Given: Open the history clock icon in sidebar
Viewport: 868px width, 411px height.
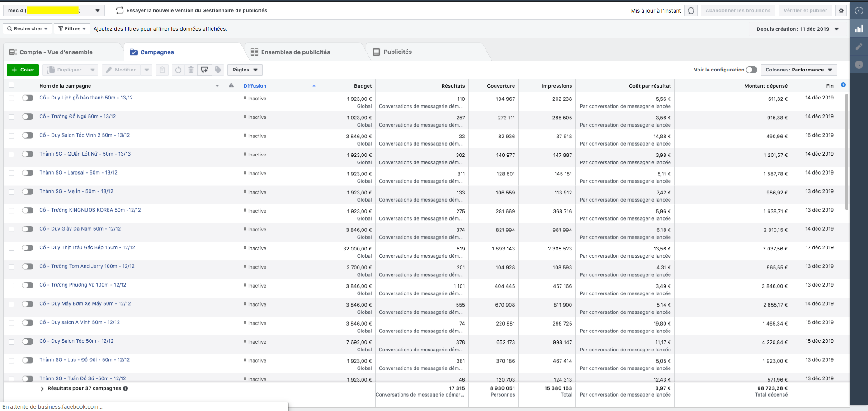Looking at the screenshot, I should [859, 65].
